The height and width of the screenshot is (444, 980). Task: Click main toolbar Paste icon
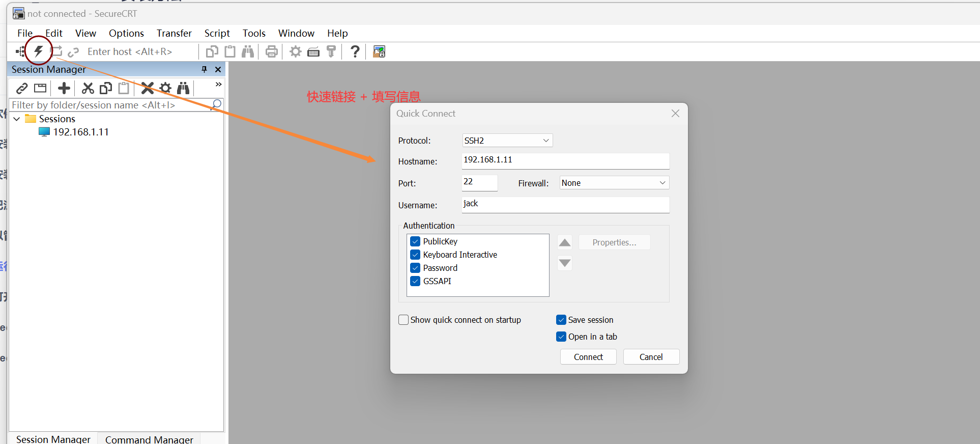point(230,51)
